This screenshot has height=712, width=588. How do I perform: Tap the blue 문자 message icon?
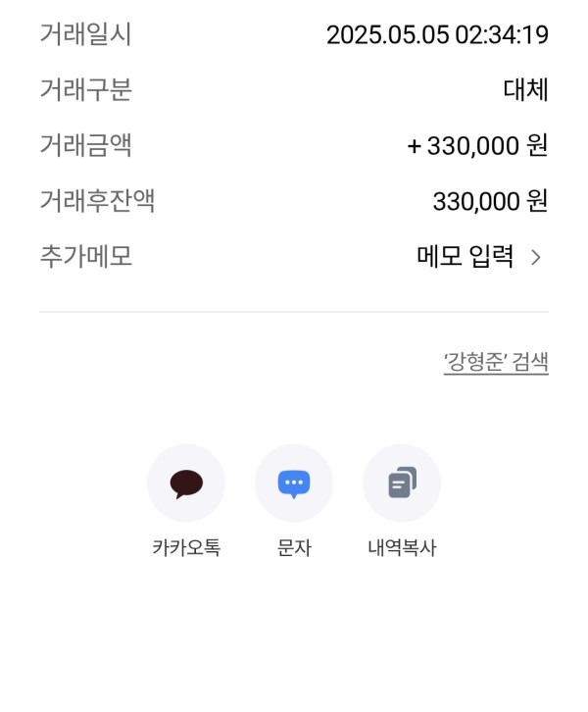(x=294, y=484)
